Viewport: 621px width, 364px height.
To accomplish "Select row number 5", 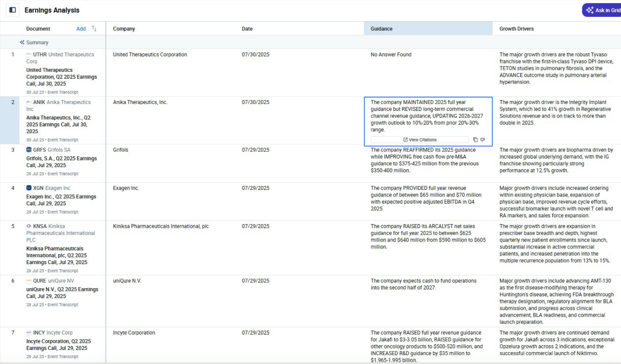I will coord(13,226).
